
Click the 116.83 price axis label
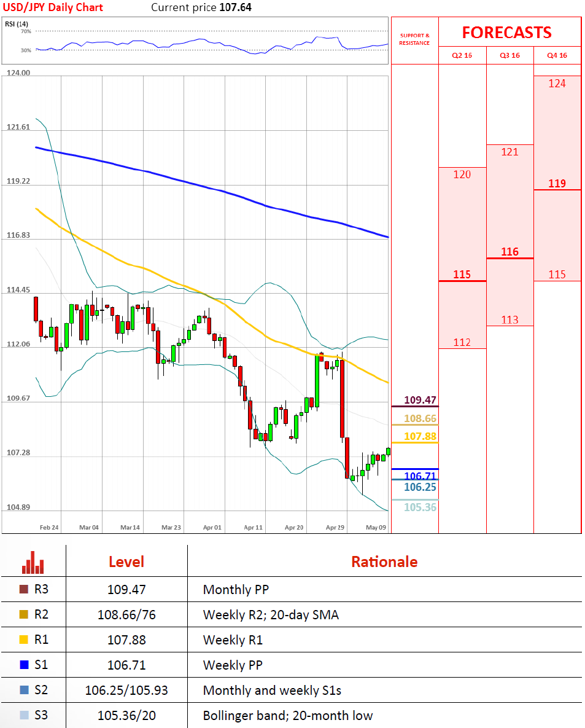pyautogui.click(x=18, y=235)
